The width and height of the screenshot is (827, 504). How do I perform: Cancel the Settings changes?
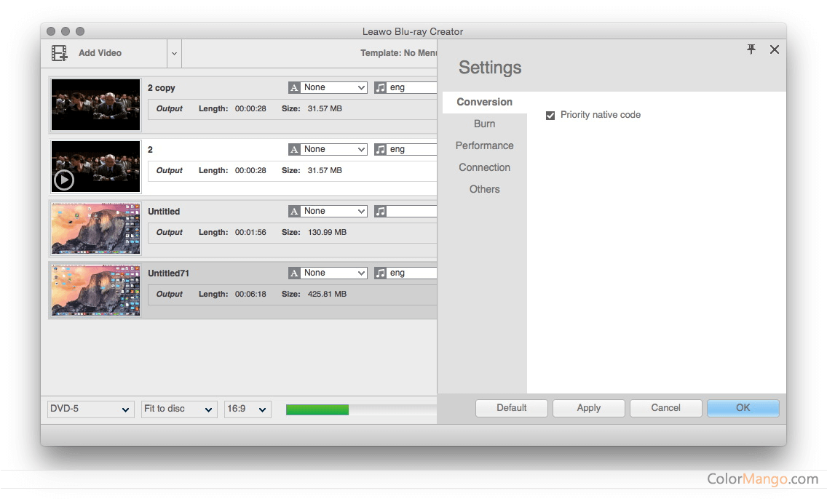[x=665, y=408]
